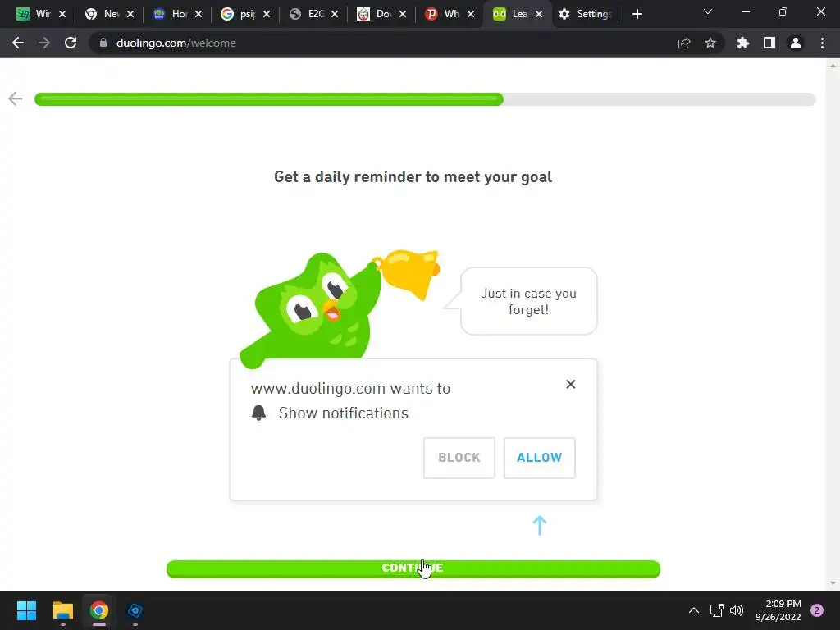
Task: Open the Extensions puzzle icon
Action: click(743, 43)
